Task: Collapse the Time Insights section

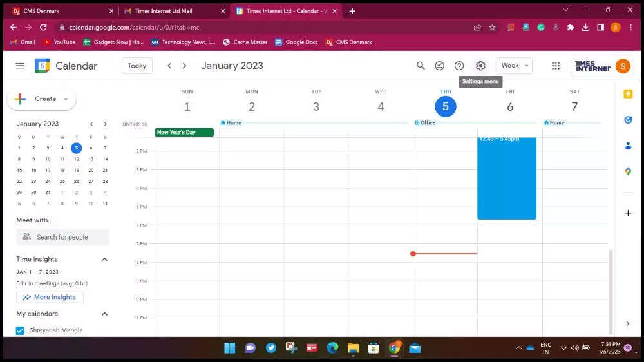Action: (104, 259)
